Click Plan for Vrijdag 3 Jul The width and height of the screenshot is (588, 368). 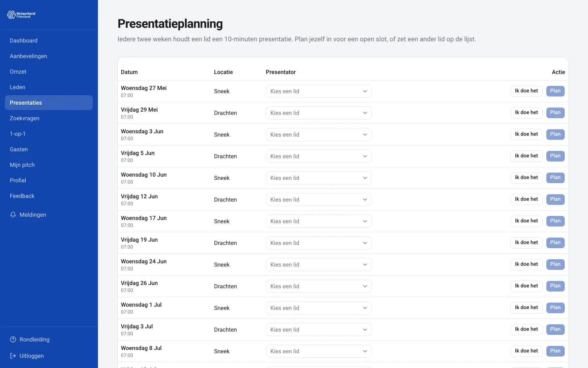point(555,329)
